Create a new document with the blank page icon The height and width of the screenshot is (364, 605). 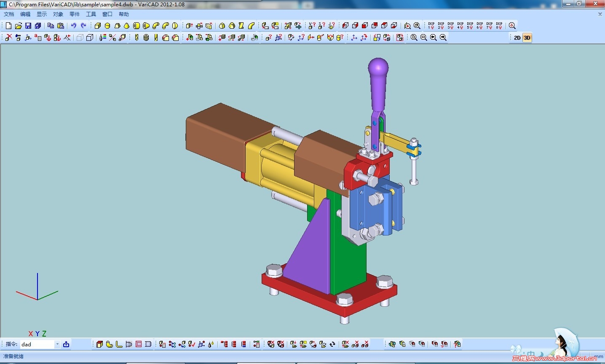point(8,26)
